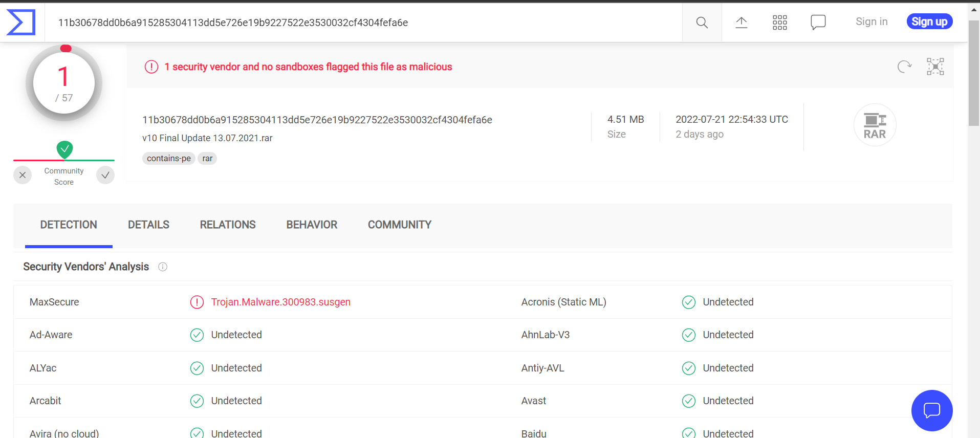
Task: Click the RAR file type icon
Action: click(x=875, y=125)
